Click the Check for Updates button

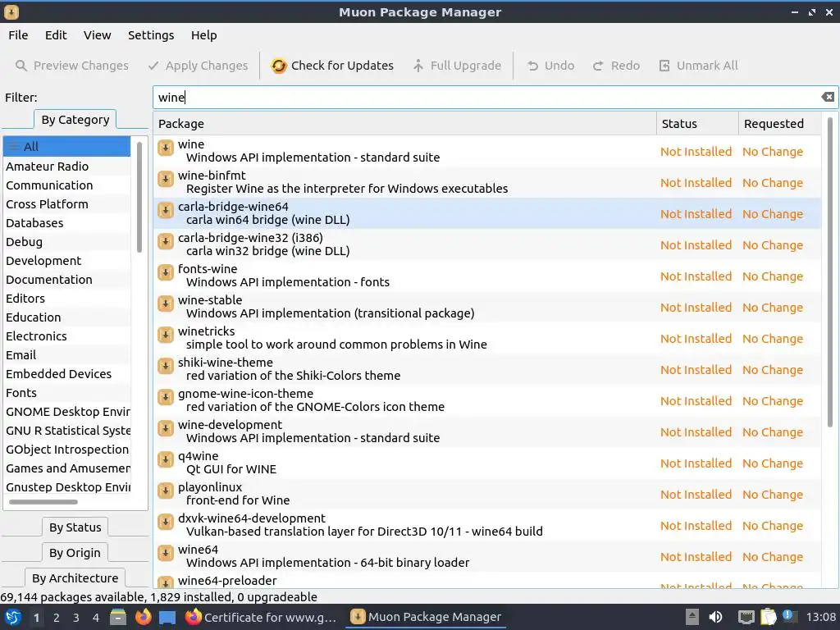click(332, 66)
